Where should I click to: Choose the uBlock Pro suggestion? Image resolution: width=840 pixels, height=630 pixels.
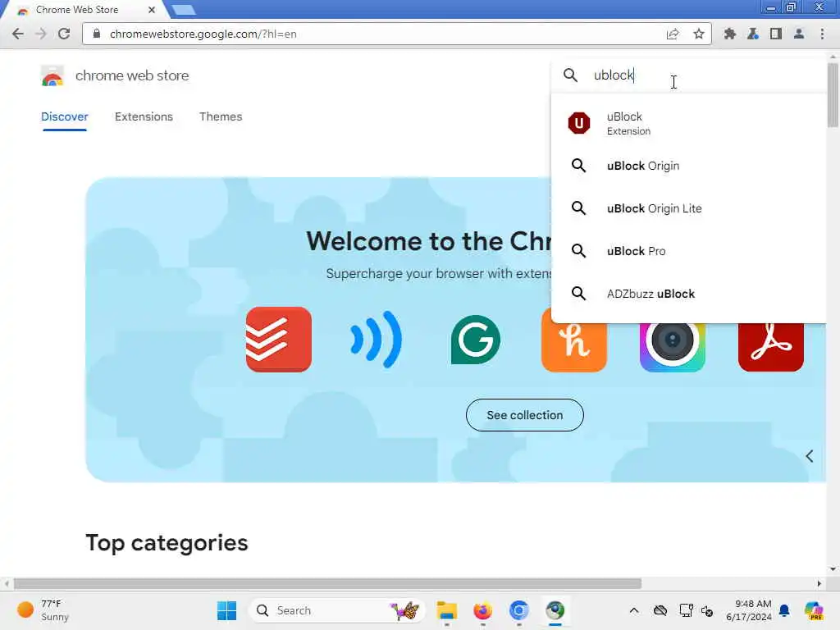[689, 251]
